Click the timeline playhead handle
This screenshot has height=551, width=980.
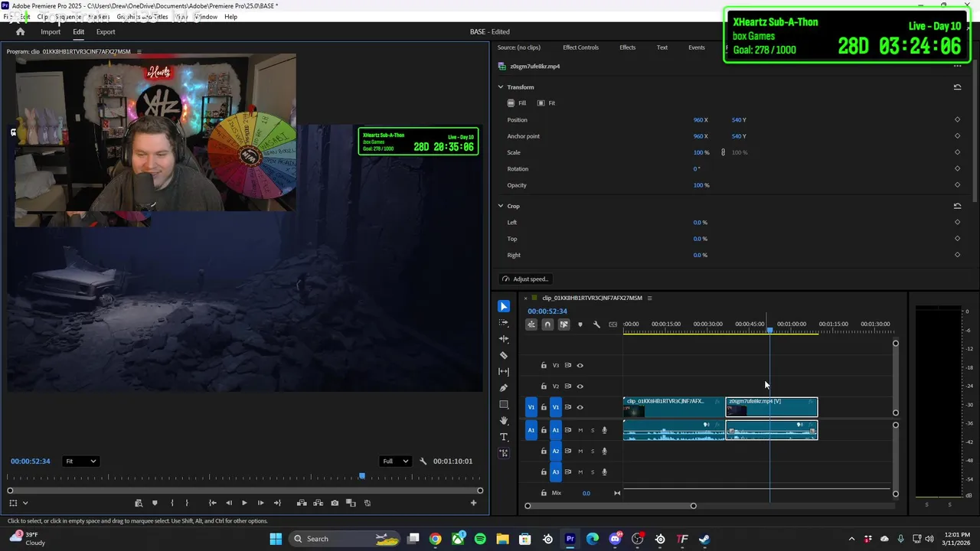pyautogui.click(x=769, y=329)
